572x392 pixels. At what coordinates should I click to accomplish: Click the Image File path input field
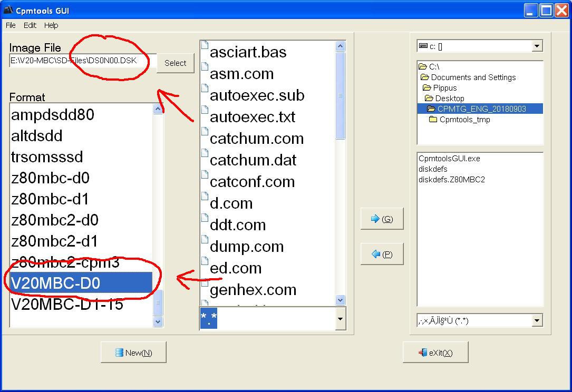tap(83, 61)
